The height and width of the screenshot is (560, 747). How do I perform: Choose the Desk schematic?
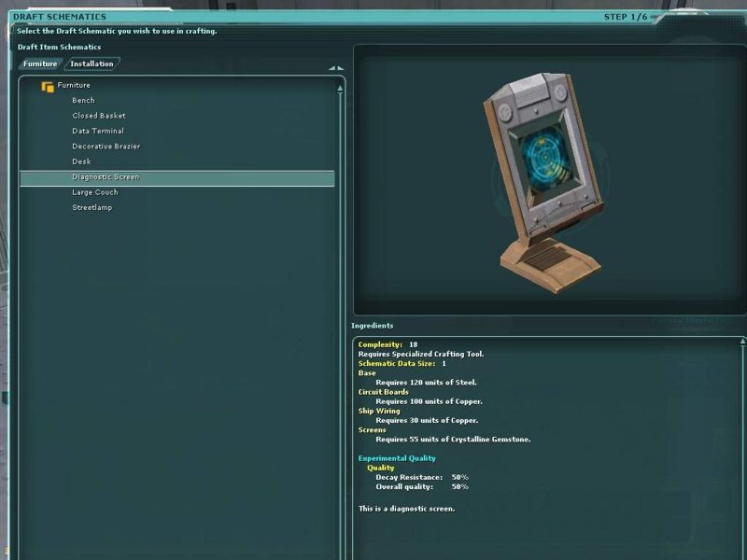[81, 162]
